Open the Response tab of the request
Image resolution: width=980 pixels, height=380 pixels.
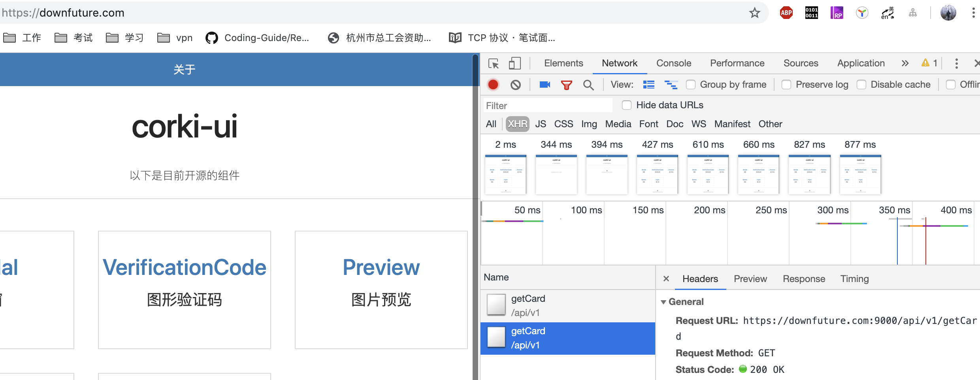[804, 279]
